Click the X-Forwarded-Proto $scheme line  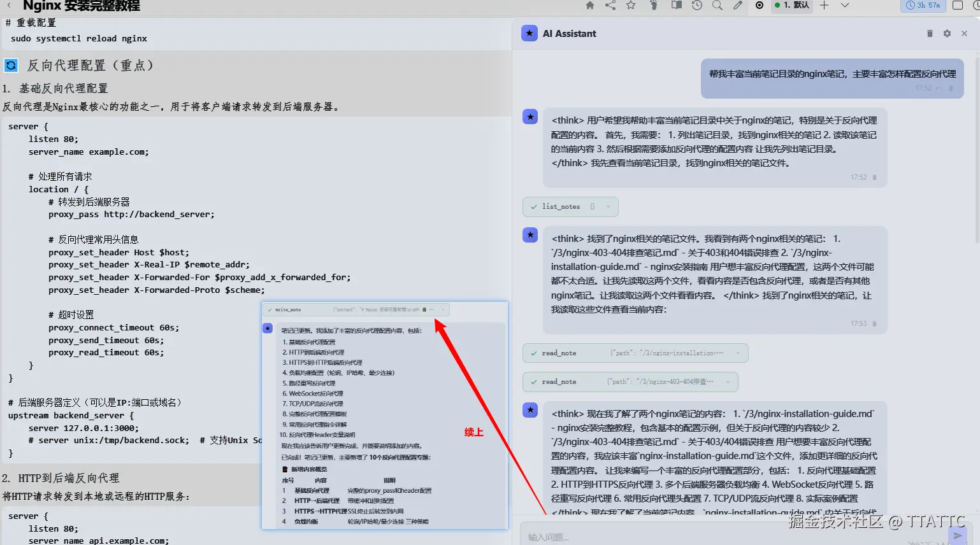pyautogui.click(x=157, y=290)
